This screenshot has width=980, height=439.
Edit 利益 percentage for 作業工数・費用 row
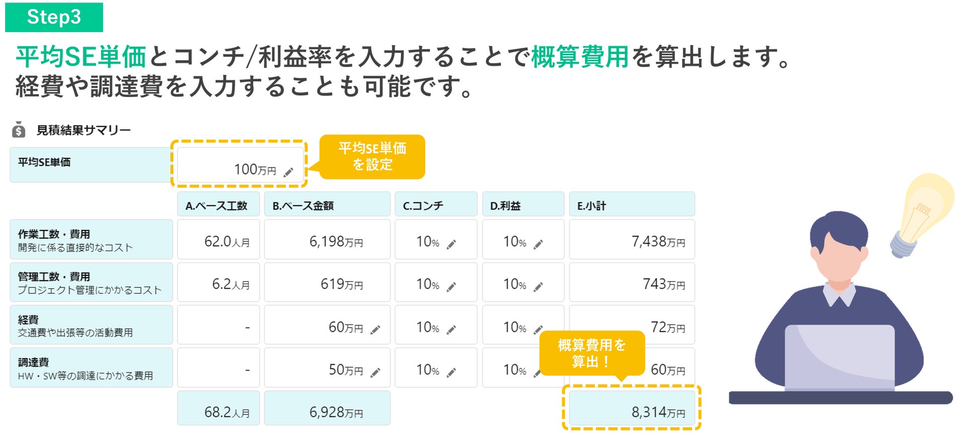click(x=538, y=244)
